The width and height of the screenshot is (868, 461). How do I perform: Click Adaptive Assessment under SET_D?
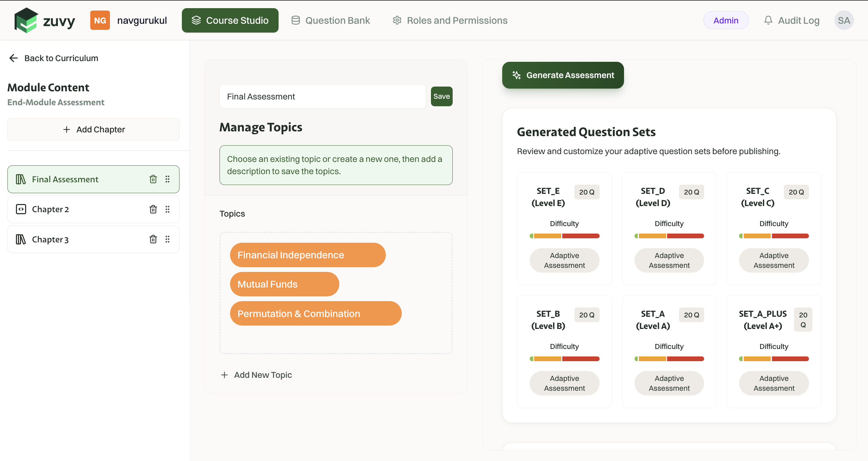pyautogui.click(x=669, y=260)
